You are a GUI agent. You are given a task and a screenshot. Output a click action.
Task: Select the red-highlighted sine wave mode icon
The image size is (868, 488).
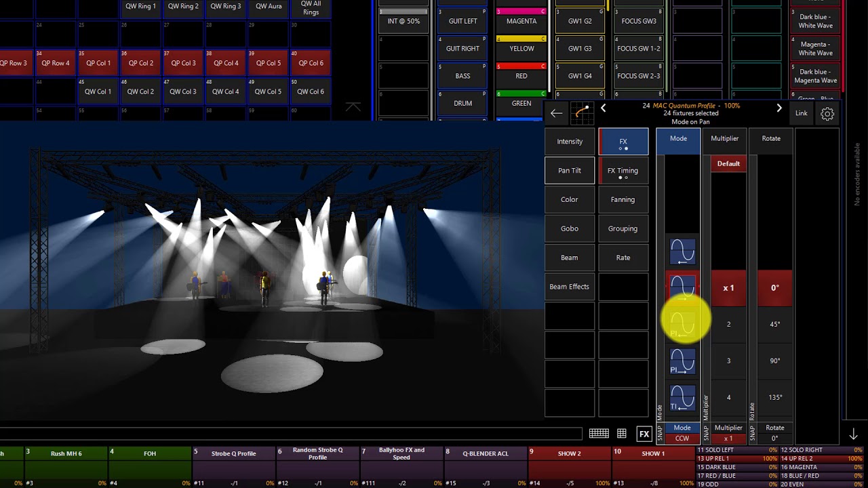(x=682, y=287)
